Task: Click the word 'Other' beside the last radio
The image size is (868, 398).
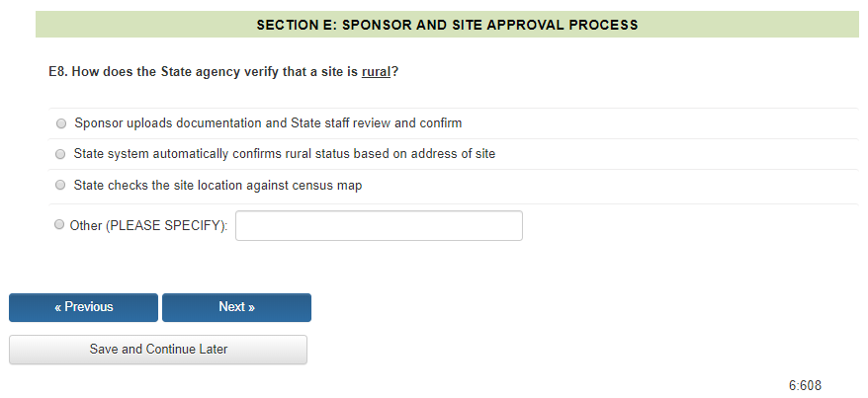Action: point(86,225)
